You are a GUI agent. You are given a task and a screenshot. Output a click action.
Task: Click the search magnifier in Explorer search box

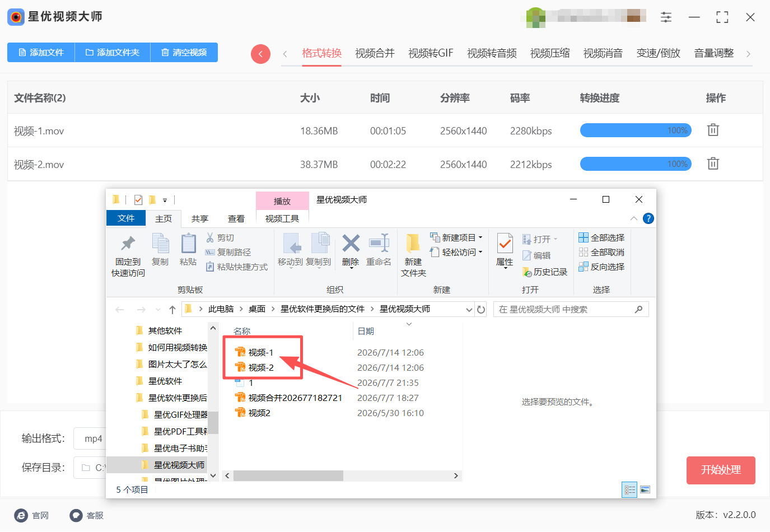[x=638, y=309]
